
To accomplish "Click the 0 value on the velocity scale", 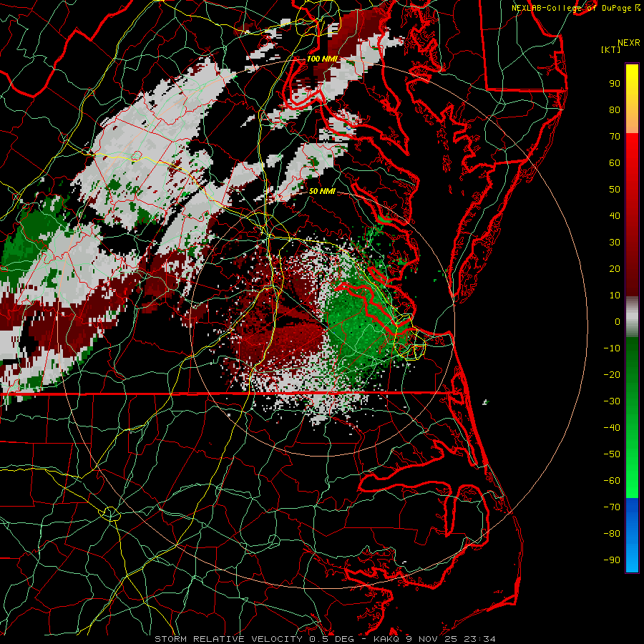I will click(618, 322).
